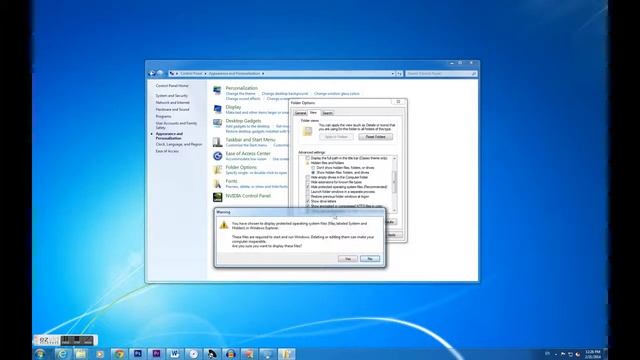Decline the warning with the No button

[370, 259]
